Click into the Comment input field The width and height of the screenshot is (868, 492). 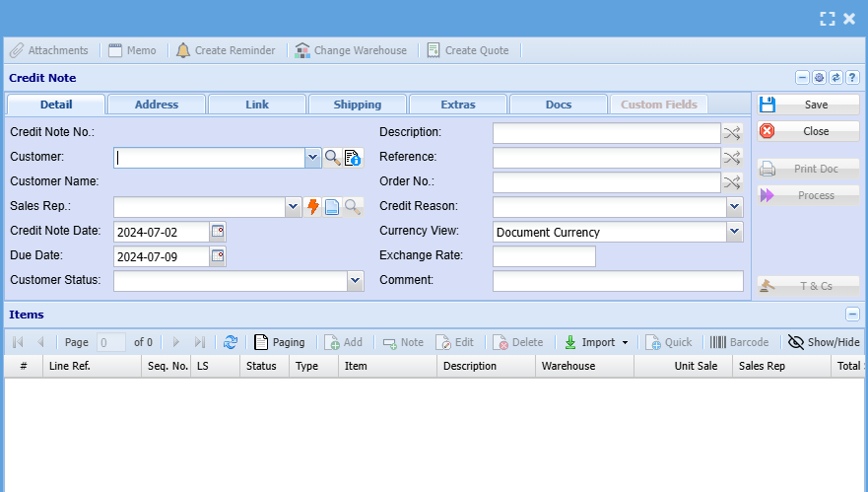point(618,281)
